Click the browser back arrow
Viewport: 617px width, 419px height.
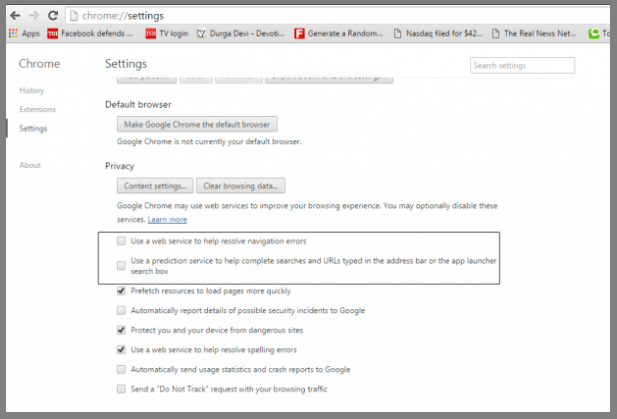pyautogui.click(x=14, y=16)
